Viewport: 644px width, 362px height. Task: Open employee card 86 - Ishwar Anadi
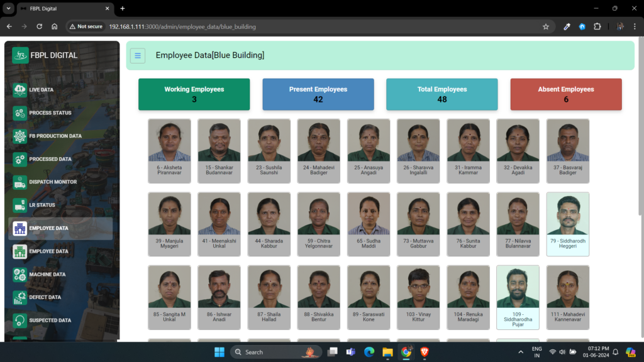click(x=219, y=297)
